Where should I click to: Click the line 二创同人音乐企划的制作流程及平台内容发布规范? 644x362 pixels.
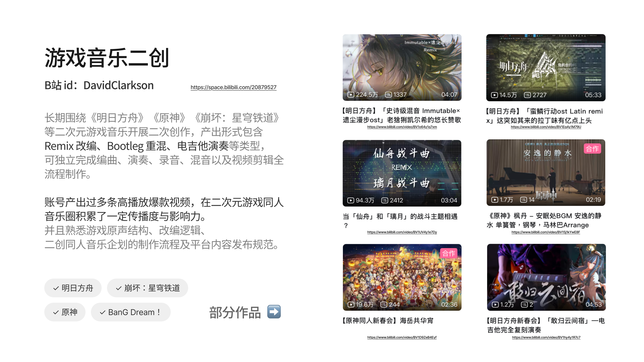pyautogui.click(x=162, y=244)
